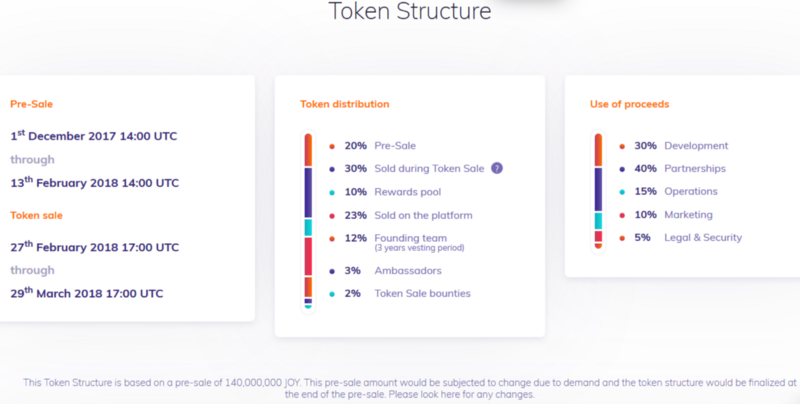Click the orange bullet beside Pre-Sale 20%

point(331,146)
